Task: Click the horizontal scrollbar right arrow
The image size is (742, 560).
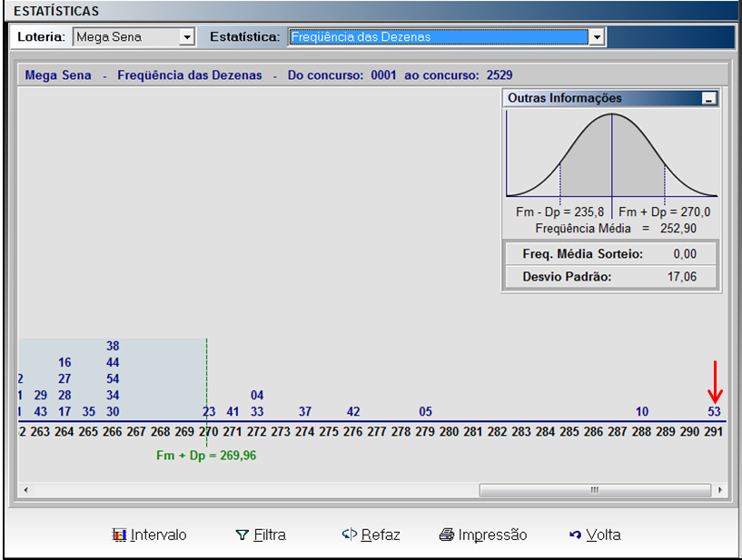Action: 720,490
